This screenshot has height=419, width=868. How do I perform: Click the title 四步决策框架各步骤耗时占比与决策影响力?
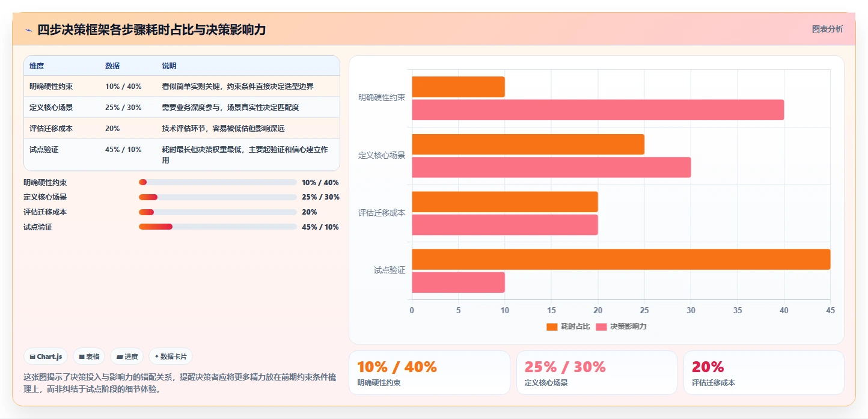tap(151, 29)
